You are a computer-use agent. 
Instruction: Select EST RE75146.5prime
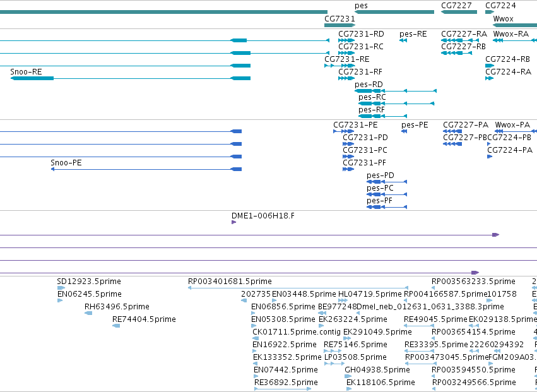pos(333,351)
